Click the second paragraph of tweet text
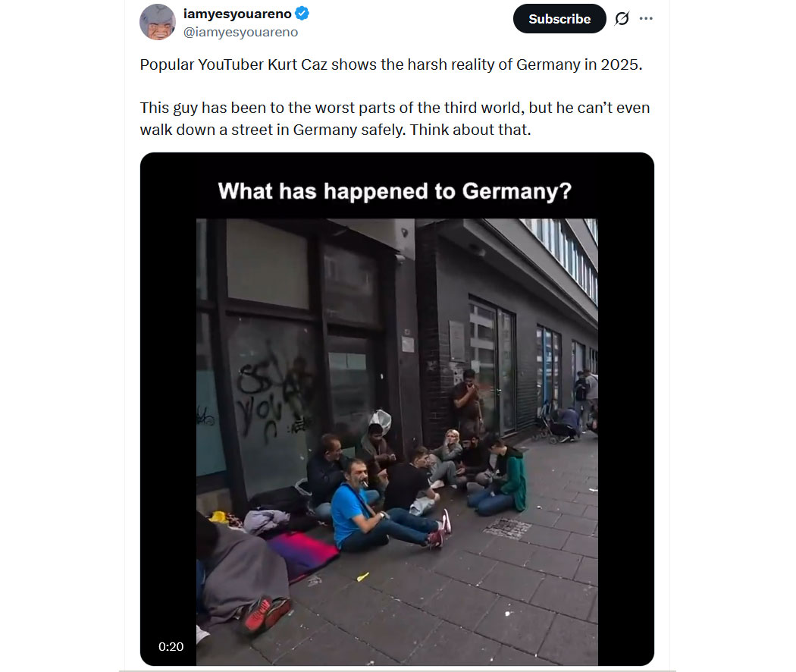796x672 pixels. pos(395,119)
